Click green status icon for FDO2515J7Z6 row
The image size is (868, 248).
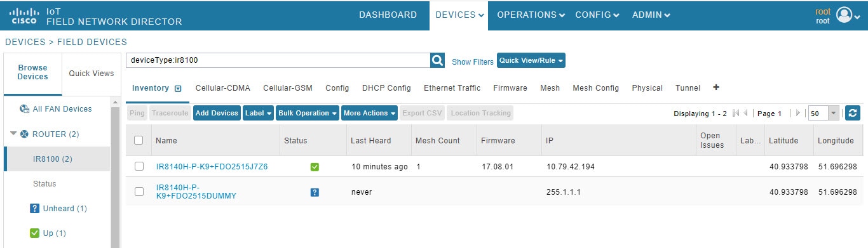point(315,167)
